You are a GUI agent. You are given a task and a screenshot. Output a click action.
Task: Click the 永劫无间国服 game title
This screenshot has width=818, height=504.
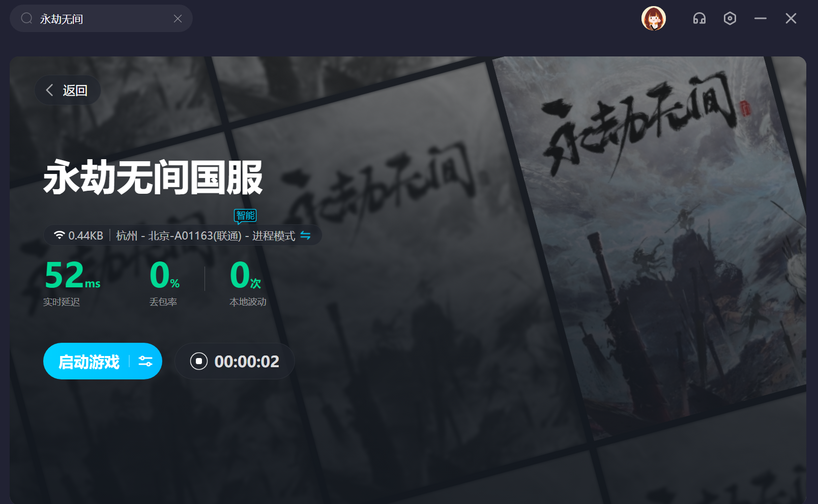pos(153,177)
